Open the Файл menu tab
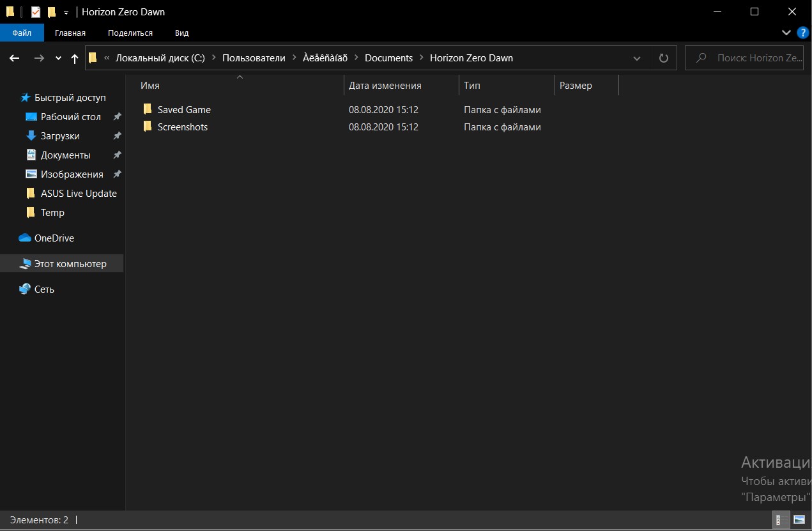The height and width of the screenshot is (531, 812). click(x=22, y=33)
